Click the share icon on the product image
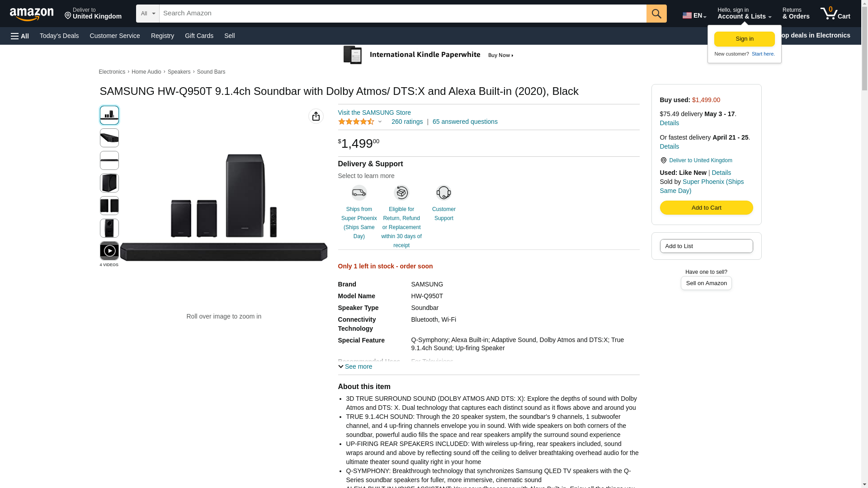This screenshot has height=488, width=868. click(x=316, y=116)
